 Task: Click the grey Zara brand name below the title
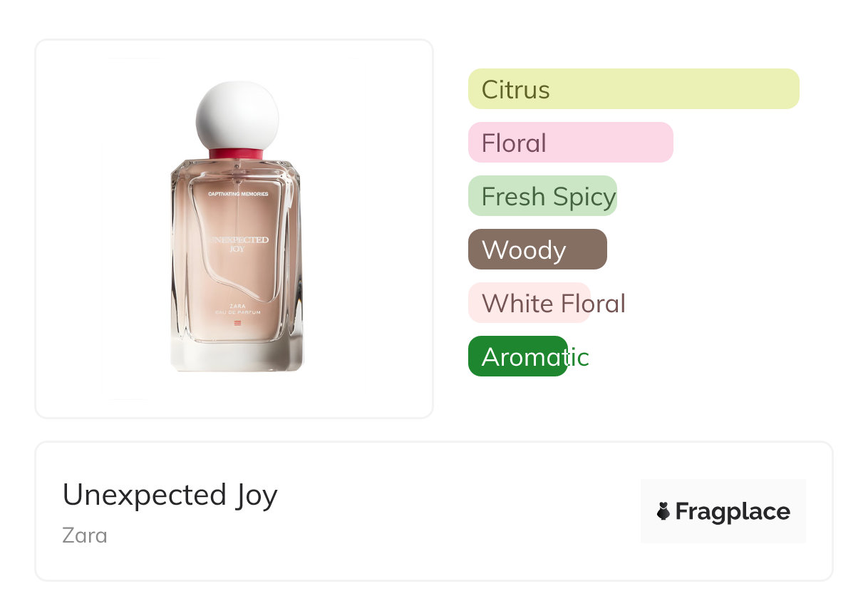(x=85, y=535)
